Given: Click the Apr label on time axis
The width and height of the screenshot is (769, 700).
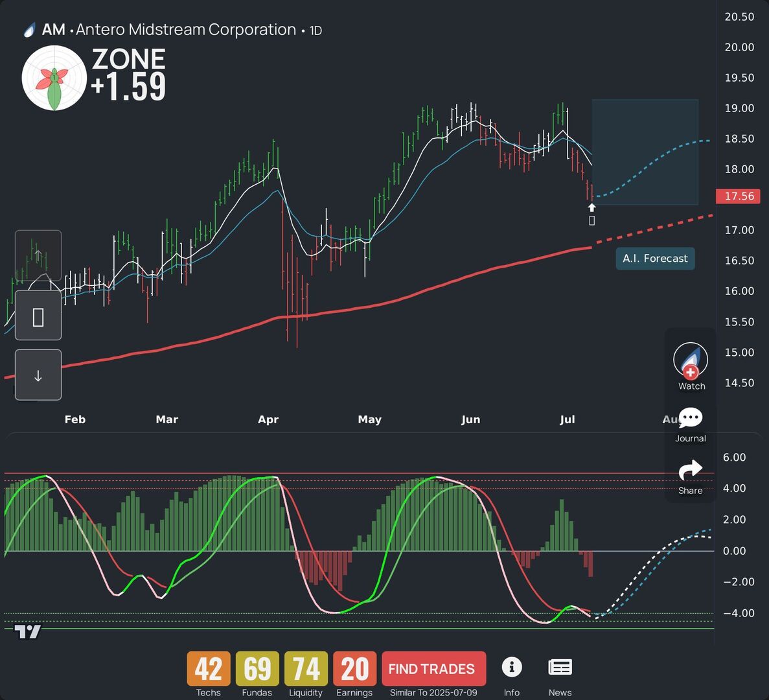Looking at the screenshot, I should 268,419.
